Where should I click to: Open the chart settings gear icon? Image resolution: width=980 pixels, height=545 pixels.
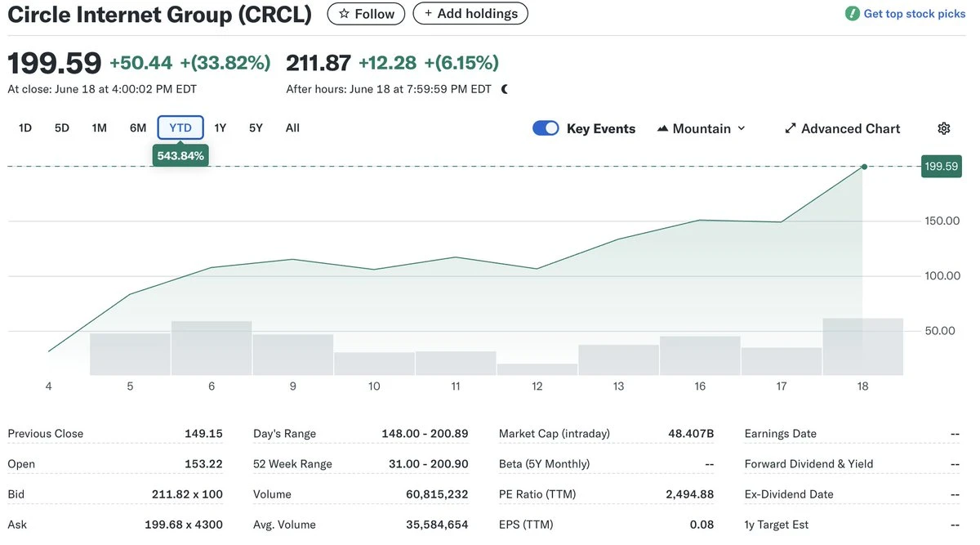pyautogui.click(x=943, y=127)
